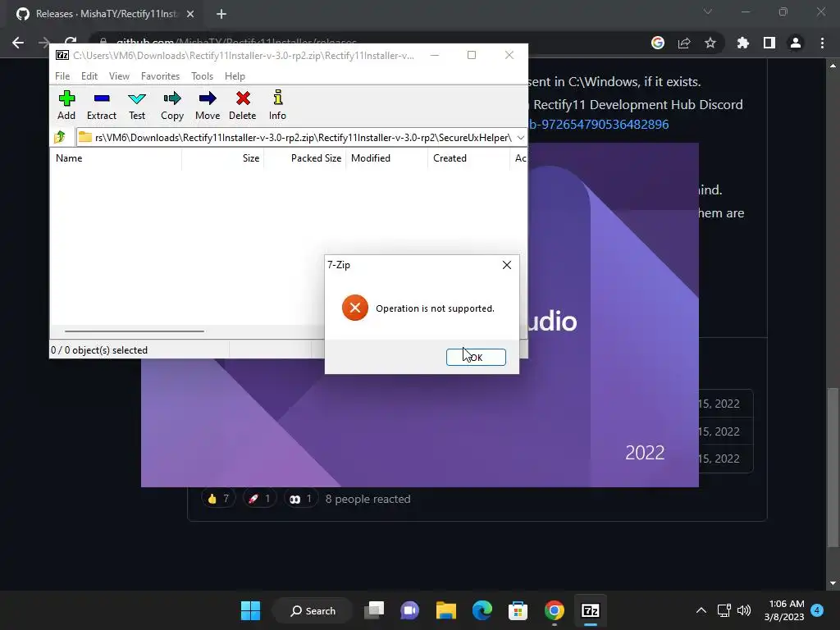Close the 7-Zip error dialog
The height and width of the screenshot is (630, 840).
(x=507, y=265)
